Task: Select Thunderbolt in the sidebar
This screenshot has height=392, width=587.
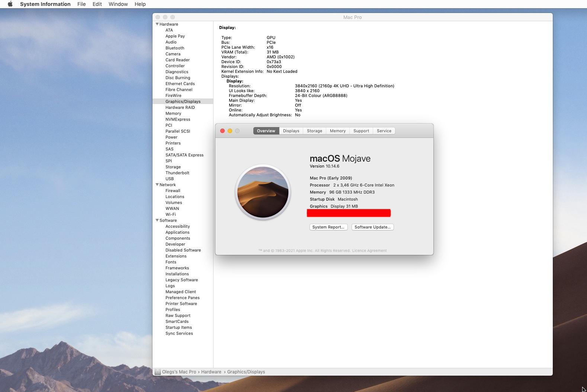Action: 177,173
